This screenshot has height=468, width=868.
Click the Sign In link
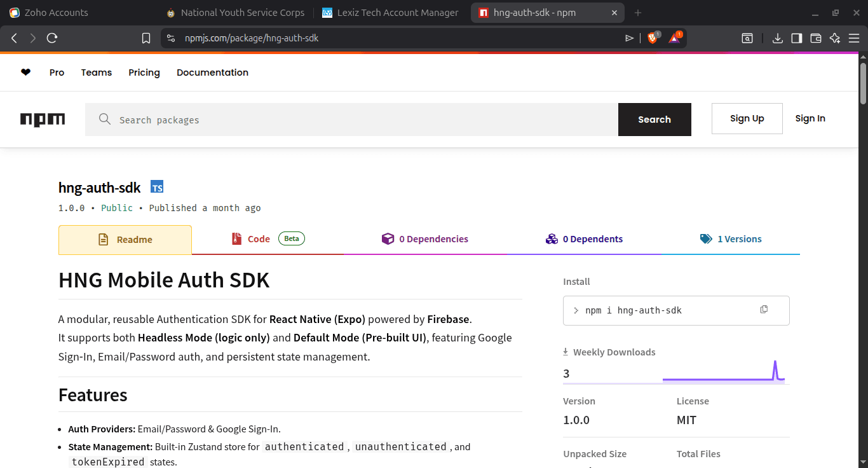[810, 118]
